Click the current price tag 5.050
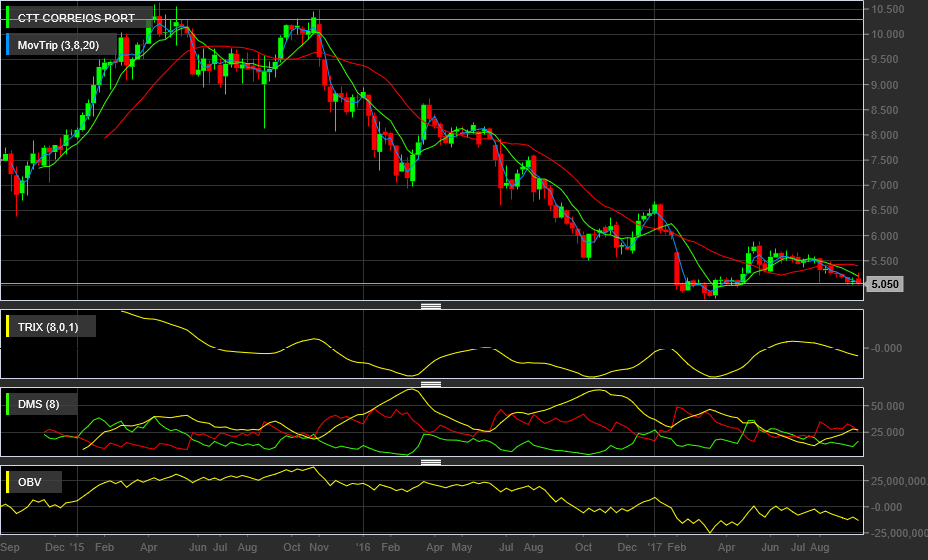The height and width of the screenshot is (560, 928). click(884, 284)
